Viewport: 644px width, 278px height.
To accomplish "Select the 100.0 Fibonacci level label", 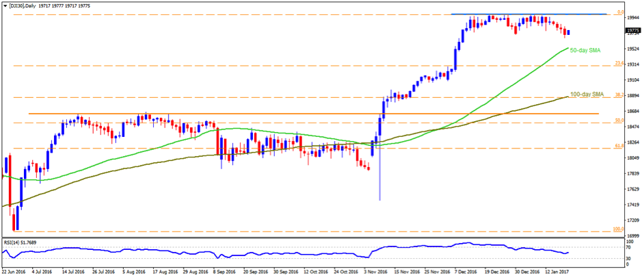I will click(616, 230).
